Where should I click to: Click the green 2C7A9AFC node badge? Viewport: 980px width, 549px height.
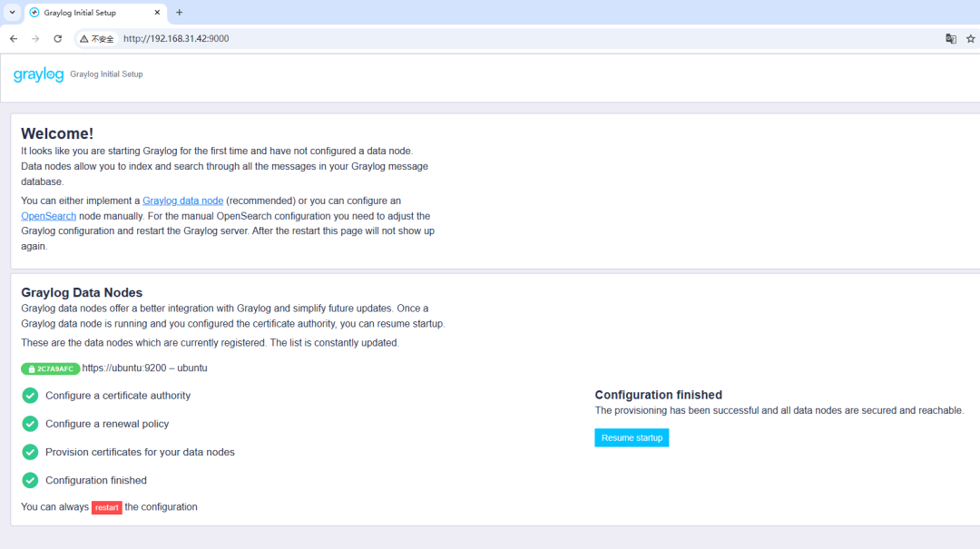[50, 369]
